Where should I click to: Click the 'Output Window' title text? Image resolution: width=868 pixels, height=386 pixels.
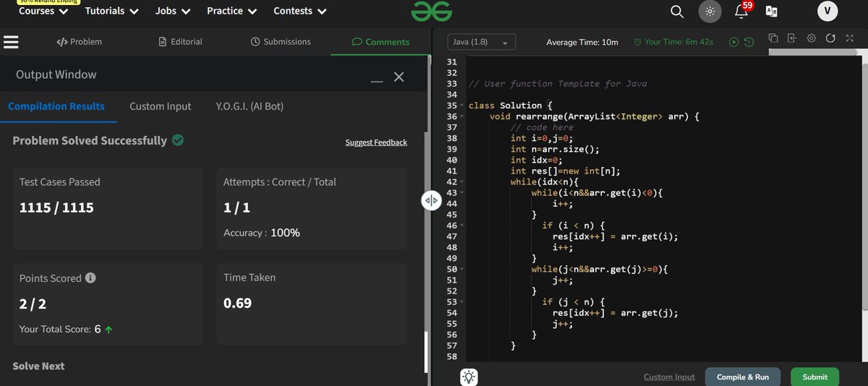coord(56,74)
